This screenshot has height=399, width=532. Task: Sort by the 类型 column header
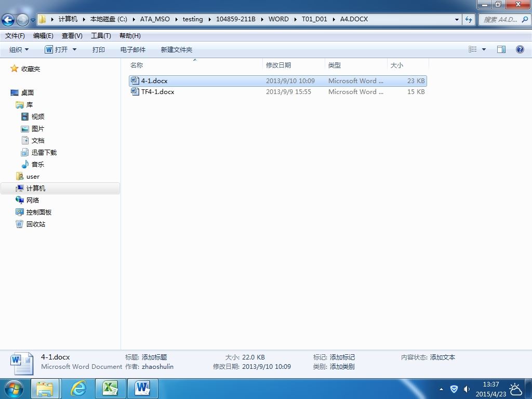point(355,65)
